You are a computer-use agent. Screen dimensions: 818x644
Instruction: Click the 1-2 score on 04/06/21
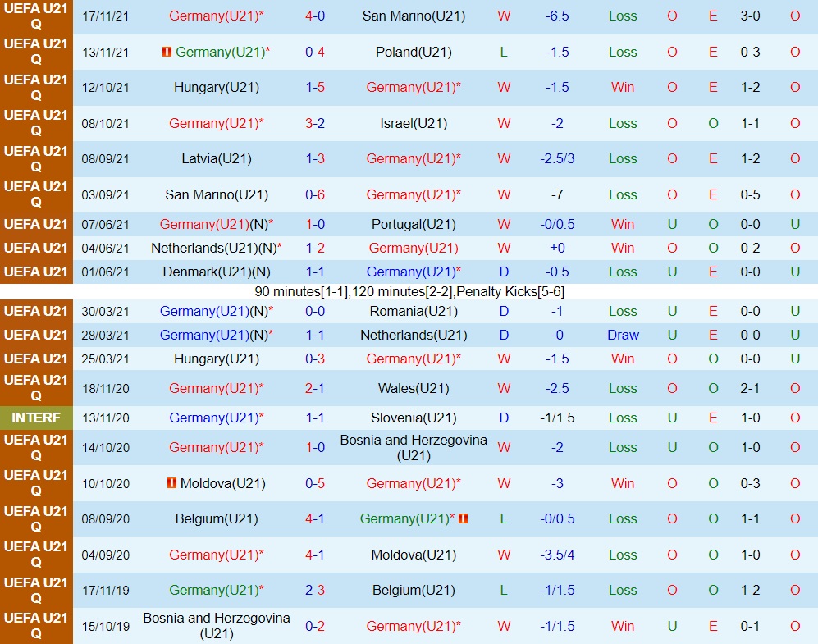(315, 249)
